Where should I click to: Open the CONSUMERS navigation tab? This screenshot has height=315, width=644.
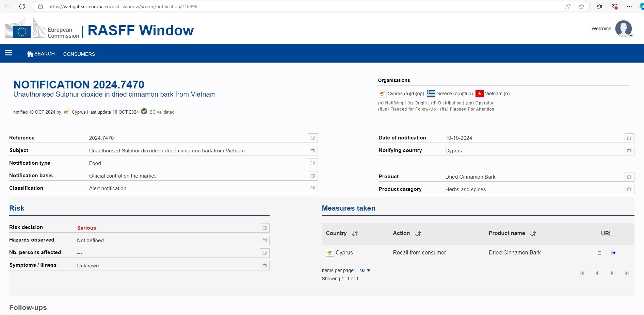(79, 54)
